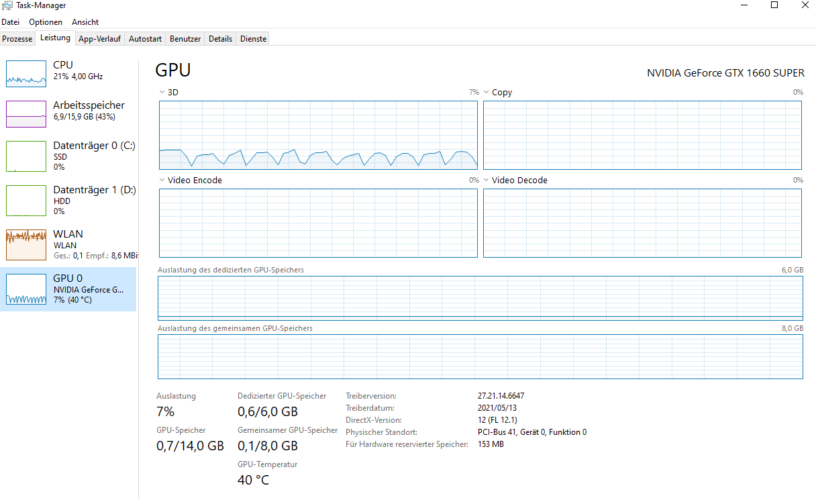Maximize the Task-Manager window
The width and height of the screenshot is (816, 504).
774,5
